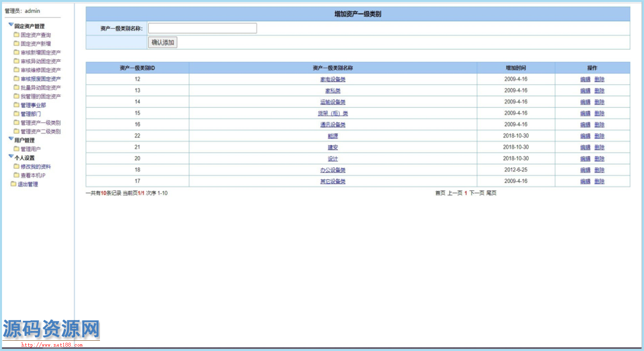
Task: Click folder icon beside 审核维修固定资产
Action: (x=17, y=70)
